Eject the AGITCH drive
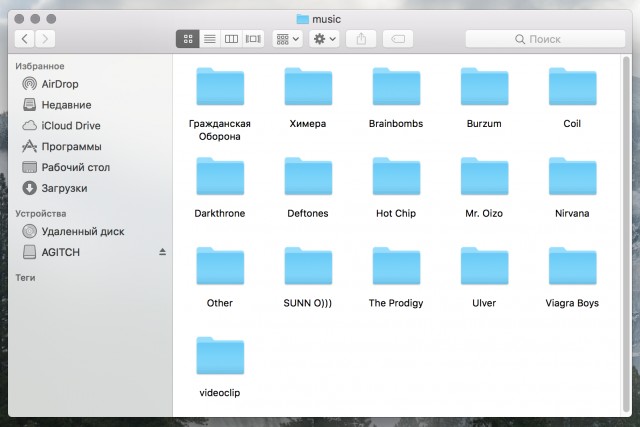The width and height of the screenshot is (640, 427). pyautogui.click(x=162, y=252)
